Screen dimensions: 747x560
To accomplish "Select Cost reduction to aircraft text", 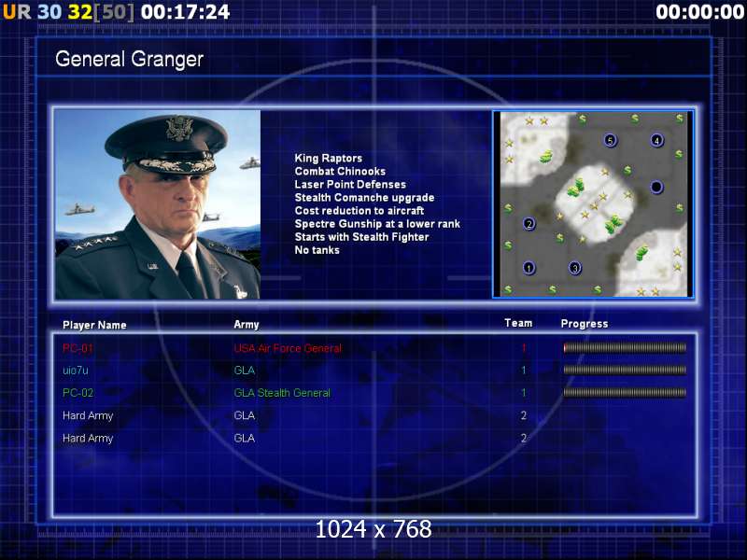I will click(x=359, y=211).
